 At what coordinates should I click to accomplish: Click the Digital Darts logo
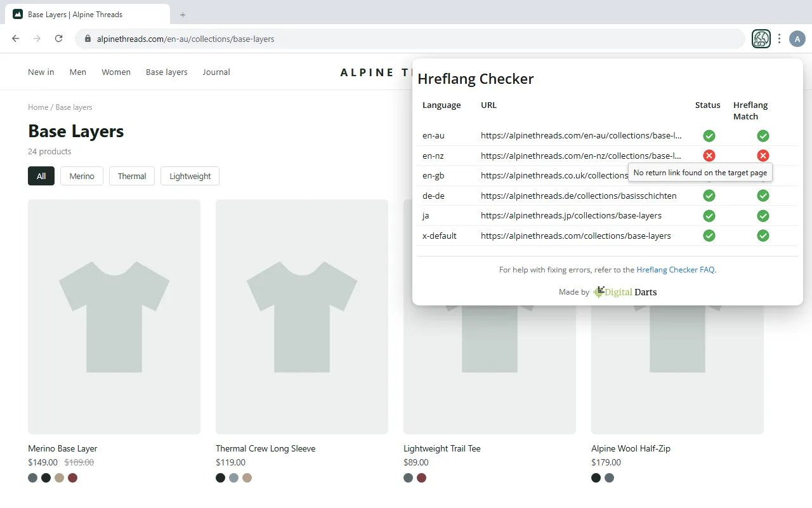pos(625,291)
